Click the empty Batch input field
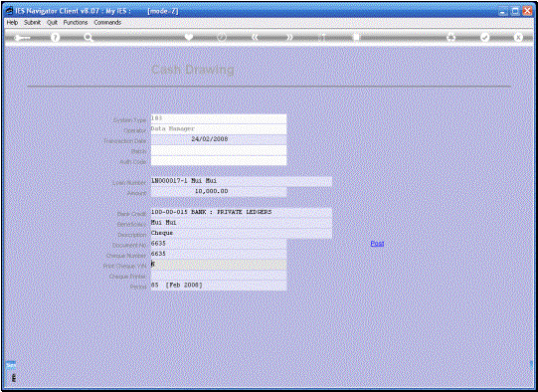 (219, 150)
